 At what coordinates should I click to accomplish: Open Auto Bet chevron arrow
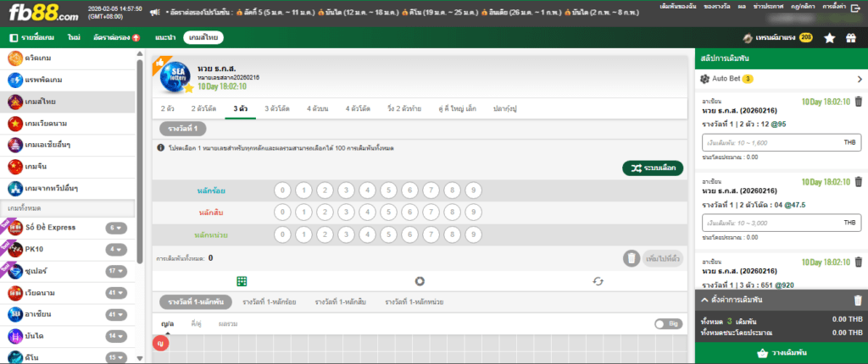(x=860, y=79)
